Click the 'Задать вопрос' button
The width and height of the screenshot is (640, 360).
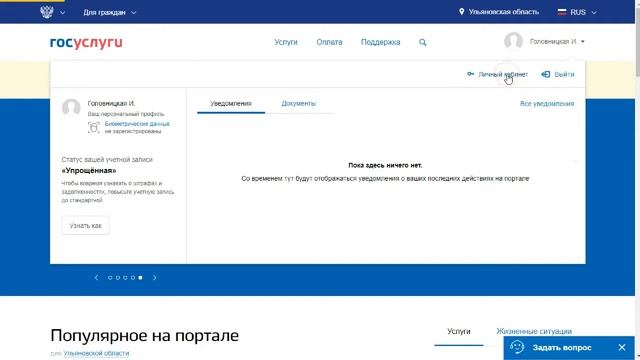[562, 348]
